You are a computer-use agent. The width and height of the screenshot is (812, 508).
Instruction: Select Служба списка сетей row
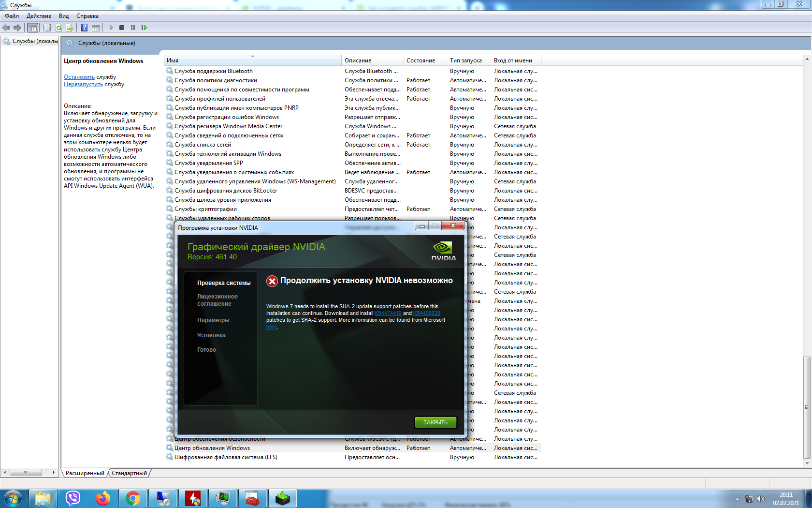click(x=353, y=145)
